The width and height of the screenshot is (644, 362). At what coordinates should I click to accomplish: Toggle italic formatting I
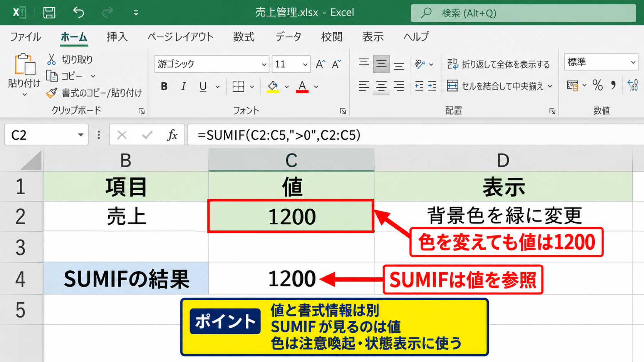183,87
